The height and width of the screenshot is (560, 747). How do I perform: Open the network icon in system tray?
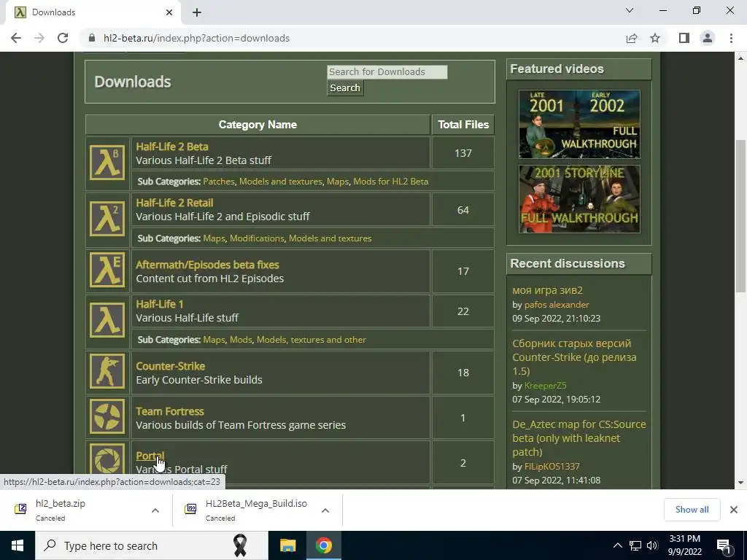click(635, 545)
